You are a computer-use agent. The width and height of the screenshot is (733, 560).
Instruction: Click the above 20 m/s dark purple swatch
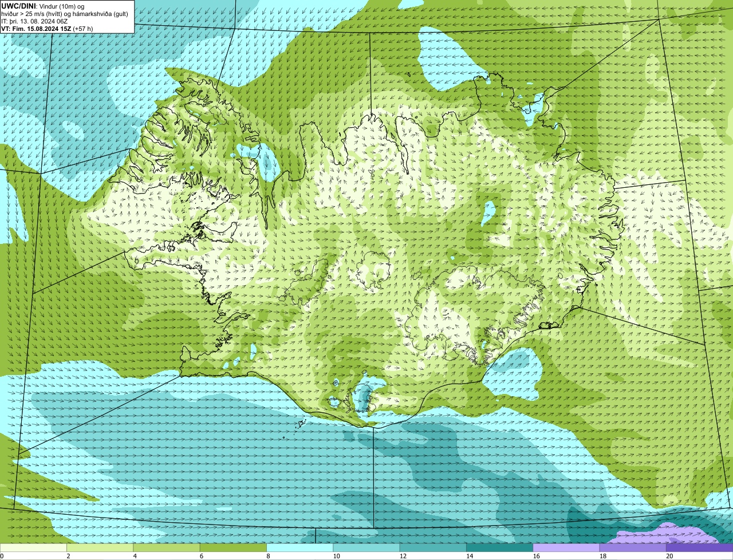coord(699,547)
